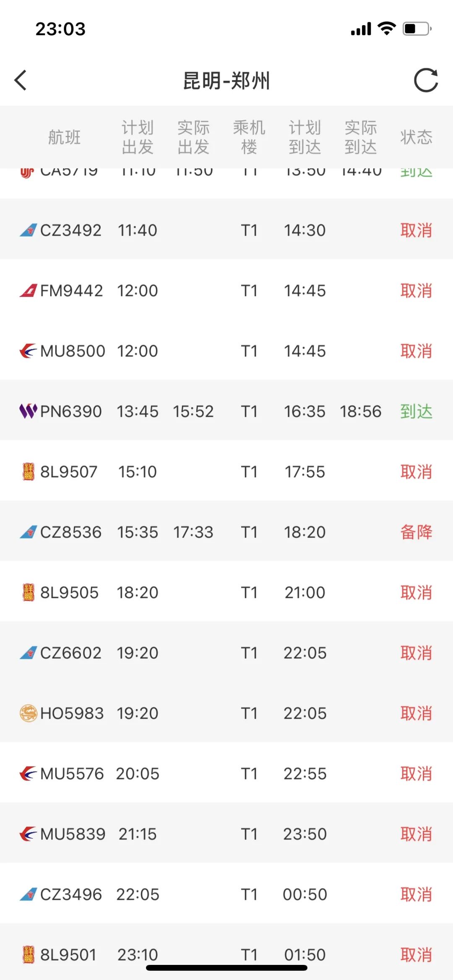
Task: Tap 取消 status of MU5839
Action: 416,834
